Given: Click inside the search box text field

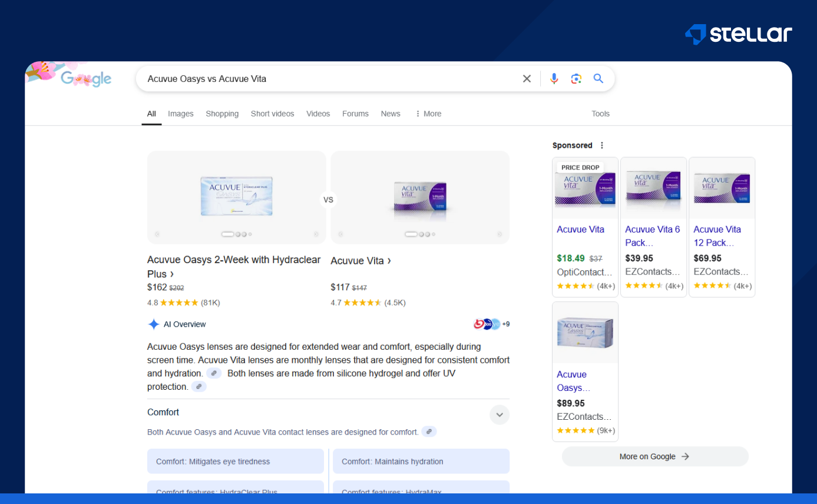Looking at the screenshot, I should 330,79.
